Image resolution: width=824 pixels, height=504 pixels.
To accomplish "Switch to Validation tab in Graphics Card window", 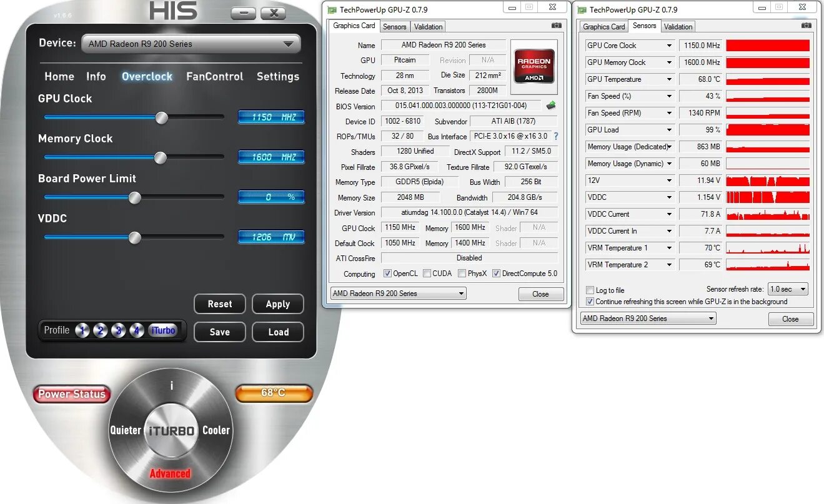I will [x=429, y=26].
